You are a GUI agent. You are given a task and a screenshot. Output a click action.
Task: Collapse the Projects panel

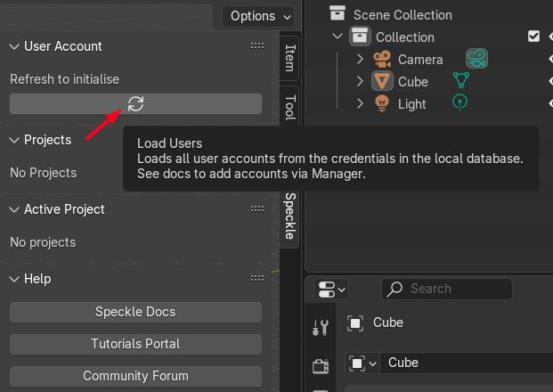tap(14, 140)
